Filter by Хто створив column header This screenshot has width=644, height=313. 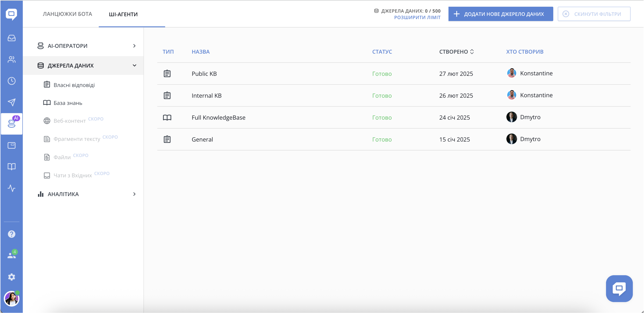[x=525, y=52]
